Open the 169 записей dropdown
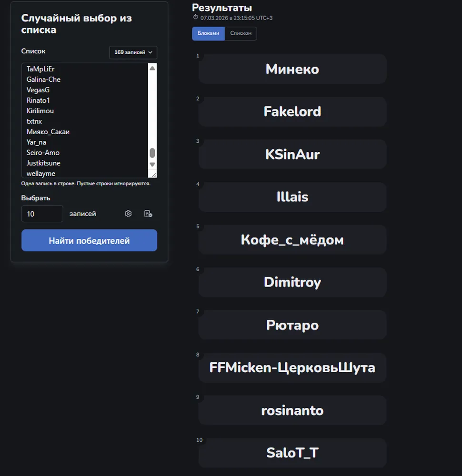The image size is (462, 476). 133,52
